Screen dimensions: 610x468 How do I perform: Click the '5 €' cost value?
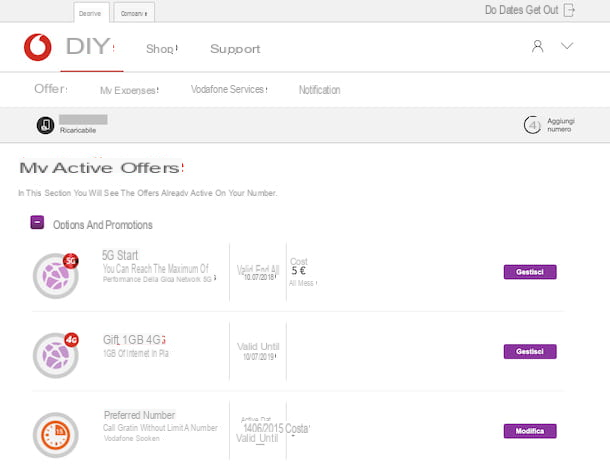click(299, 270)
